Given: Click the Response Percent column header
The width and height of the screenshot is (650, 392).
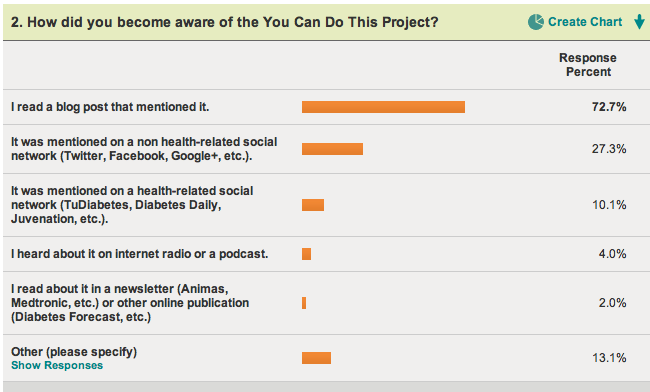Looking at the screenshot, I should pos(588,65).
